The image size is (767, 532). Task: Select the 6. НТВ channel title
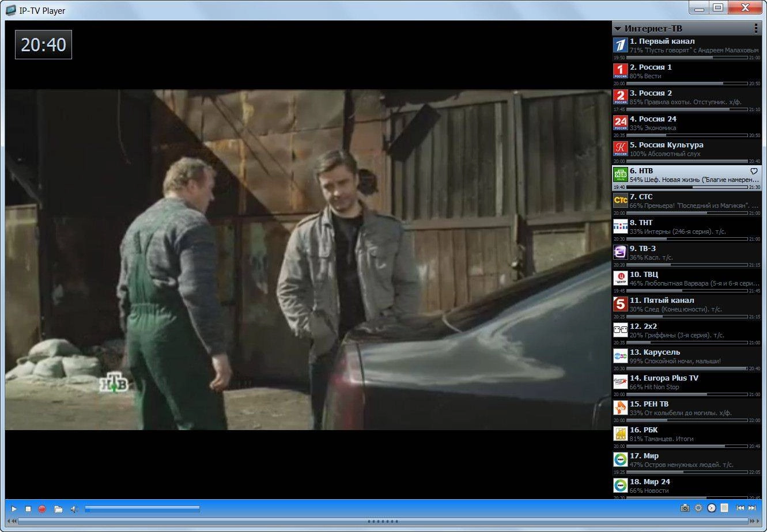point(641,171)
